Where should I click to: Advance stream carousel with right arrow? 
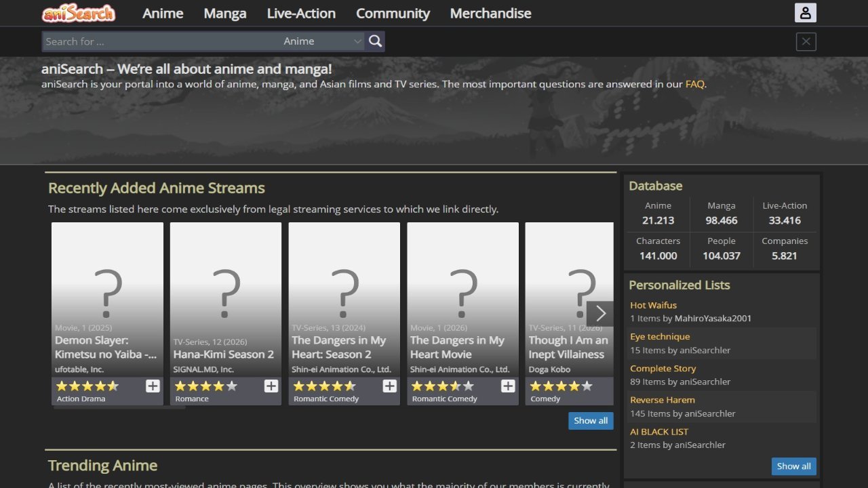(x=600, y=313)
